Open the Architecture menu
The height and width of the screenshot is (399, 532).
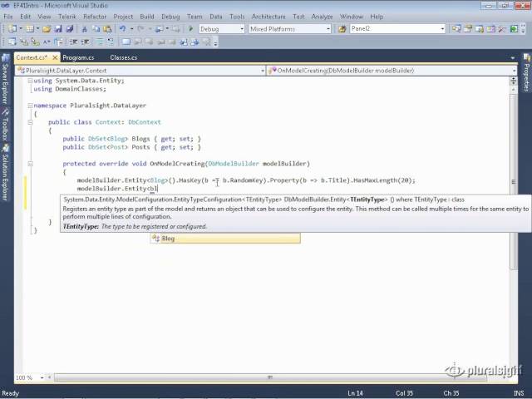[268, 17]
